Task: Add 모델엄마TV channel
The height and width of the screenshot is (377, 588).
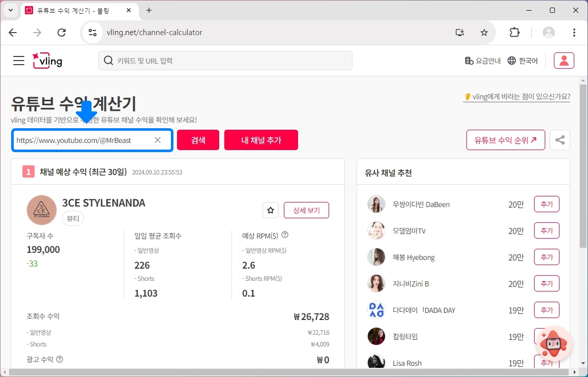Action: [546, 230]
